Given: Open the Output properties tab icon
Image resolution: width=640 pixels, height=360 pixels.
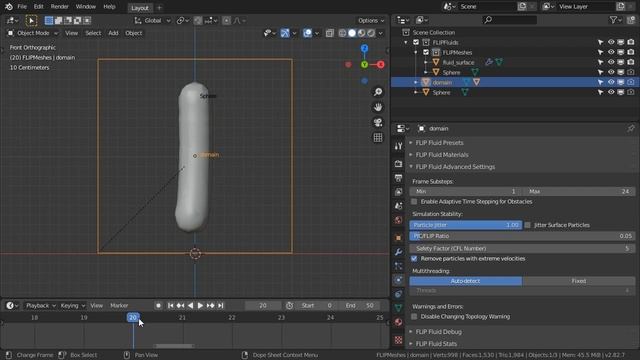Looking at the screenshot, I should pyautogui.click(x=398, y=178).
